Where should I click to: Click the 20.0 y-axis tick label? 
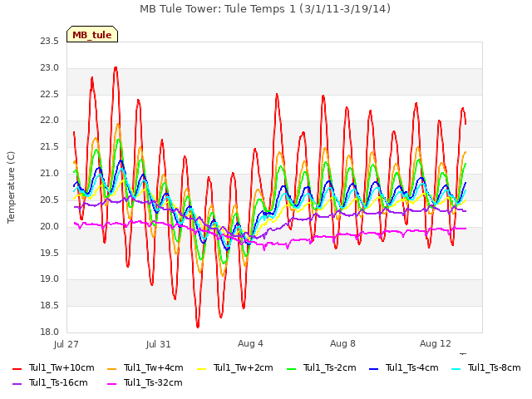[50, 226]
